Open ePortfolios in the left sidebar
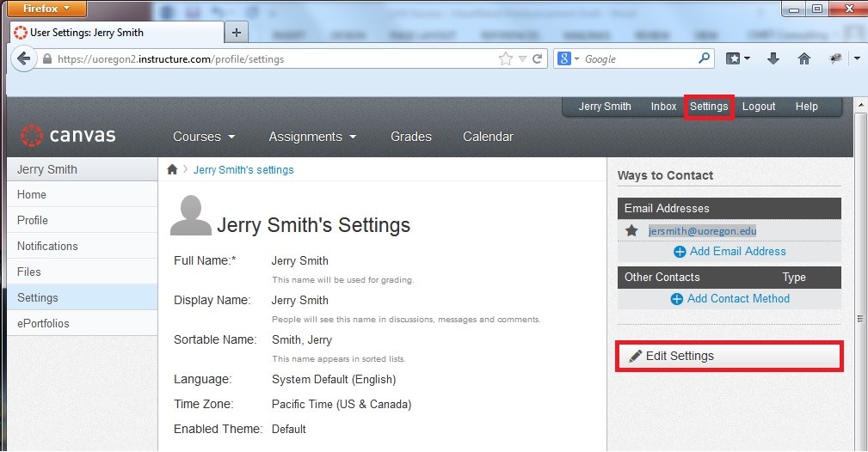Image resolution: width=868 pixels, height=452 pixels. (43, 323)
